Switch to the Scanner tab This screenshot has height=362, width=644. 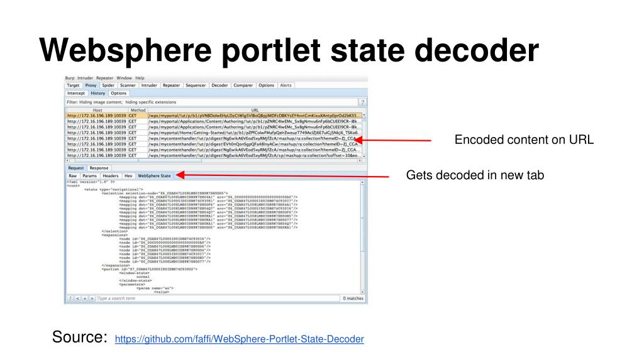pyautogui.click(x=128, y=85)
